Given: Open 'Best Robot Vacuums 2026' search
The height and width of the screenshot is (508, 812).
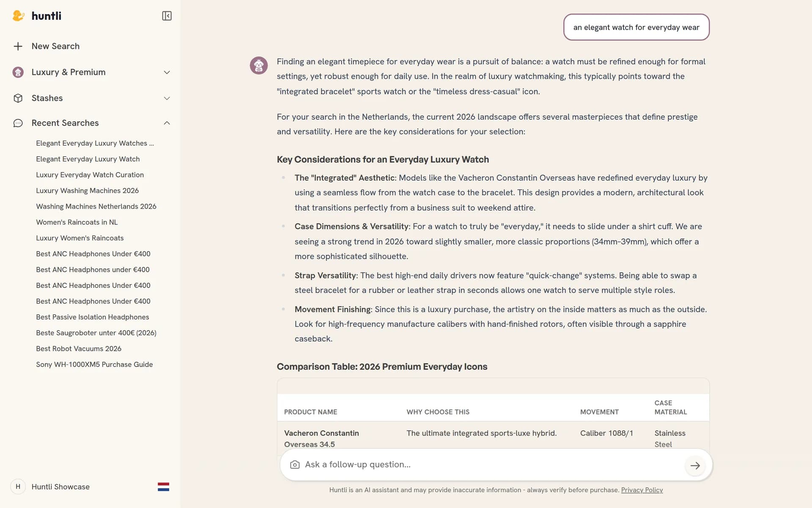Looking at the screenshot, I should pyautogui.click(x=79, y=349).
